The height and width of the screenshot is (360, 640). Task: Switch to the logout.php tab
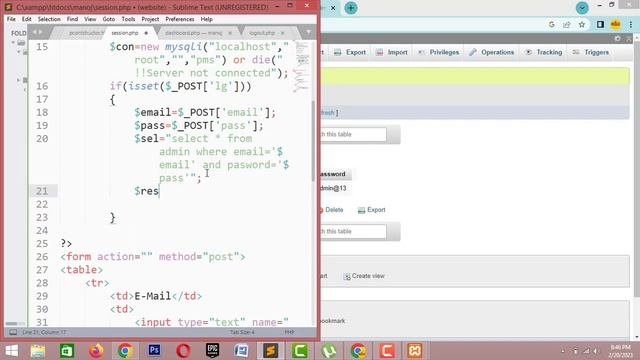(262, 33)
